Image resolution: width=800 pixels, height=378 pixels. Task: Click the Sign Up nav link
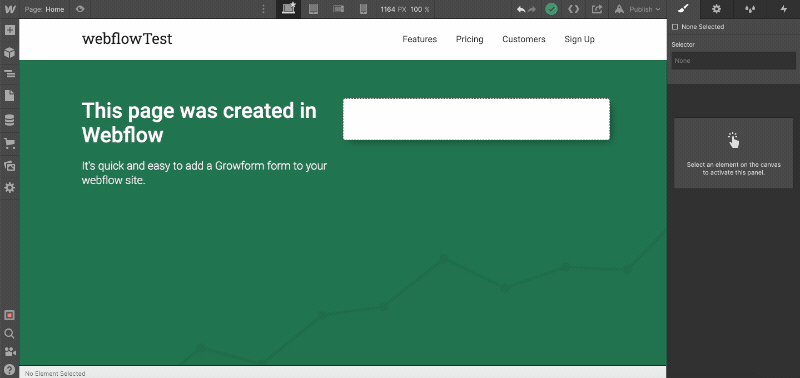pos(579,39)
